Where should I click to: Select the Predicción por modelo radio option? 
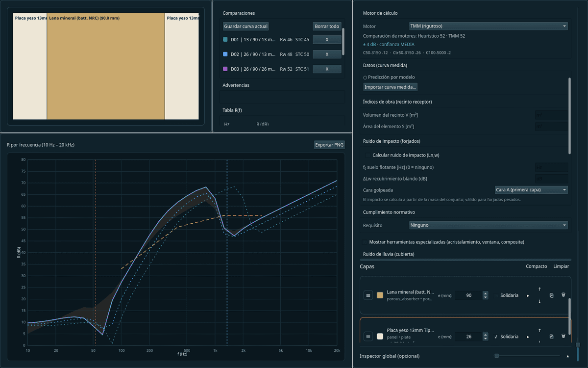(365, 78)
